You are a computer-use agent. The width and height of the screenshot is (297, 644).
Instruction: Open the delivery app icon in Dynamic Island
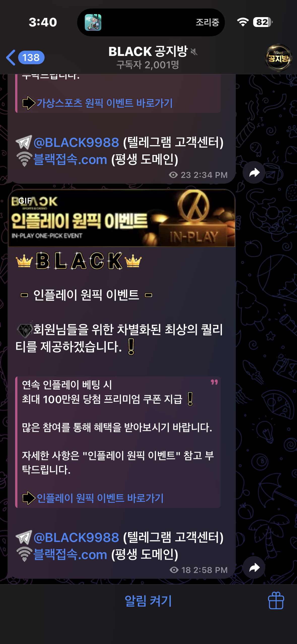click(93, 22)
